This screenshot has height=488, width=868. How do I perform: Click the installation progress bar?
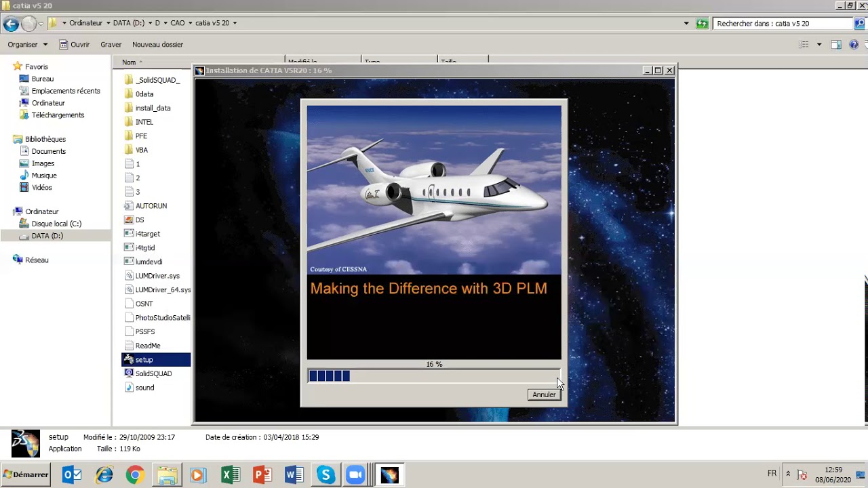coord(434,376)
